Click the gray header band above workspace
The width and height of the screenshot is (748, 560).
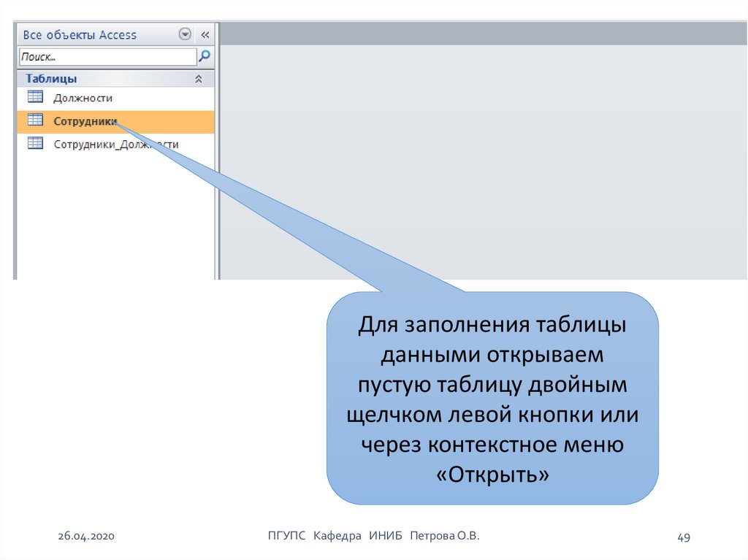click(482, 34)
